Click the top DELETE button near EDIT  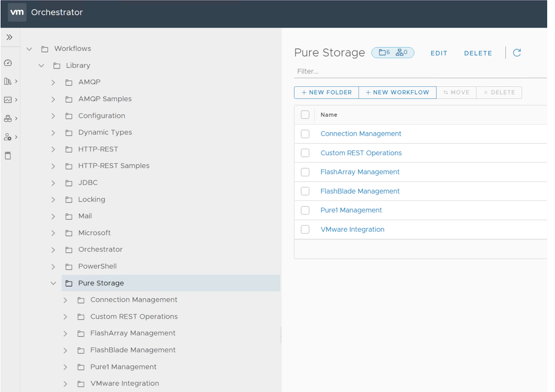(478, 53)
